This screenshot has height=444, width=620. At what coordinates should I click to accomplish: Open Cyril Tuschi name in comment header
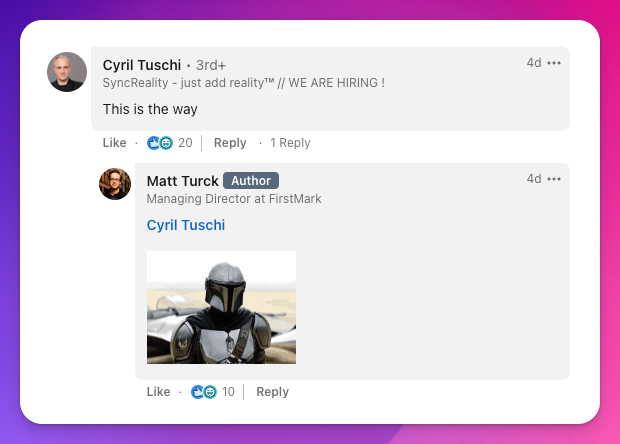[x=142, y=65]
